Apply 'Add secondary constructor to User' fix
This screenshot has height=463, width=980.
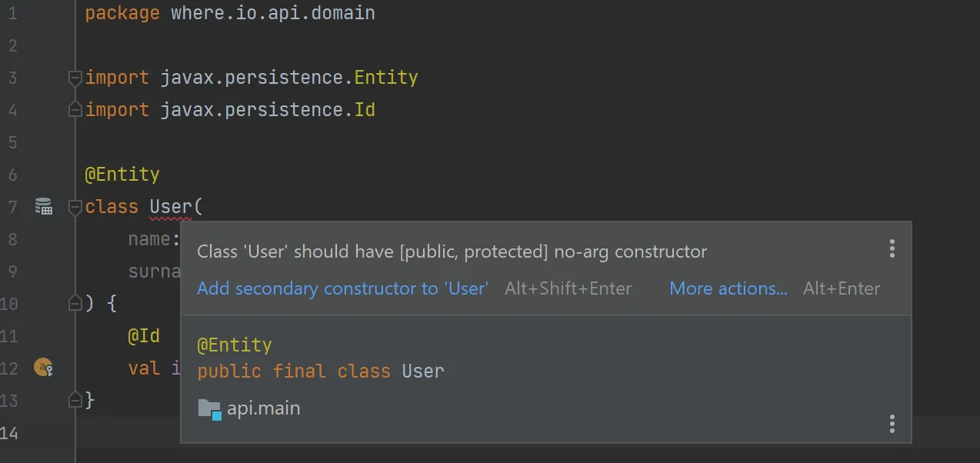pyautogui.click(x=342, y=288)
